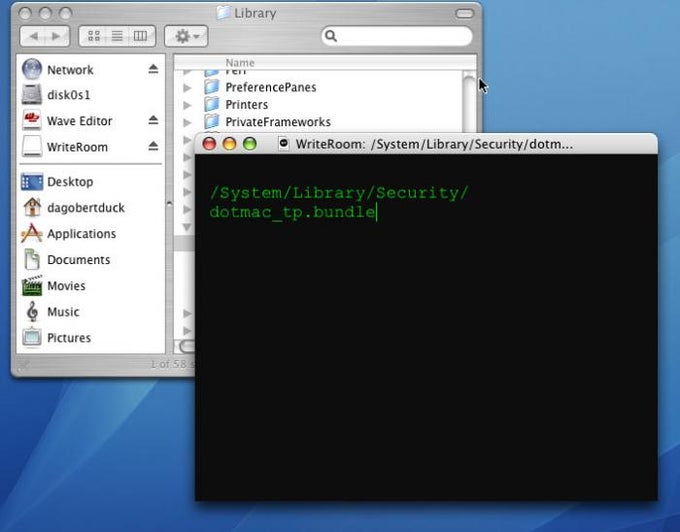
Task: Click the green text in WriteRoom editor
Action: [338, 202]
